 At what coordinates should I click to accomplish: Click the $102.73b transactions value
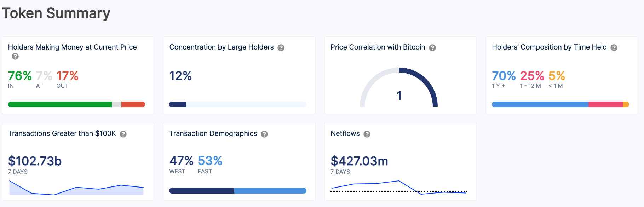pyautogui.click(x=35, y=161)
